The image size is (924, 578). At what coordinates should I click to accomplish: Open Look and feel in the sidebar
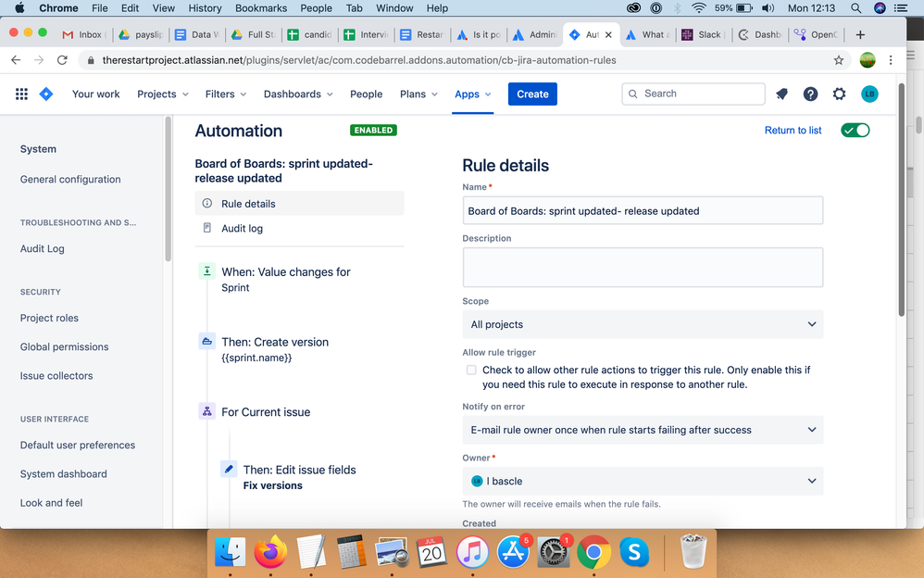click(51, 503)
